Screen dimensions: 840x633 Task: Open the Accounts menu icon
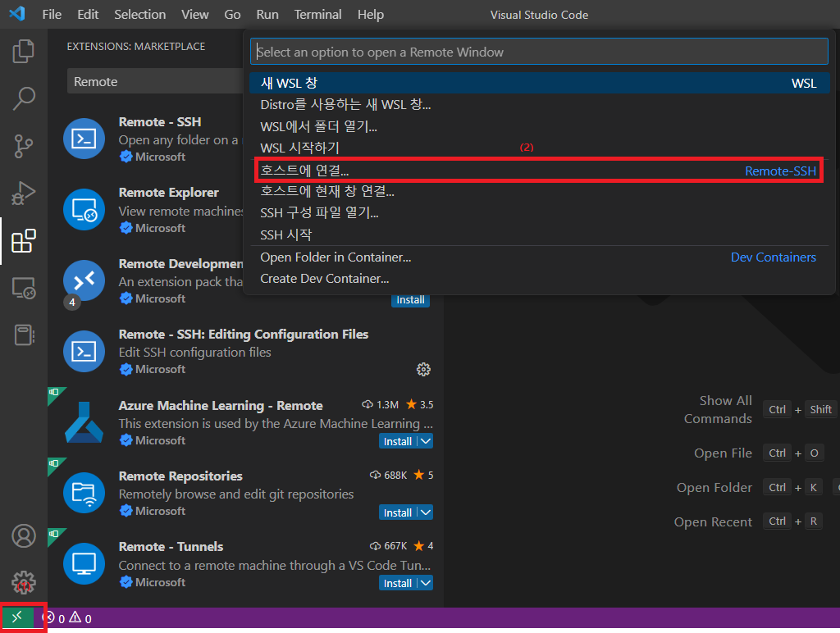pyautogui.click(x=24, y=536)
